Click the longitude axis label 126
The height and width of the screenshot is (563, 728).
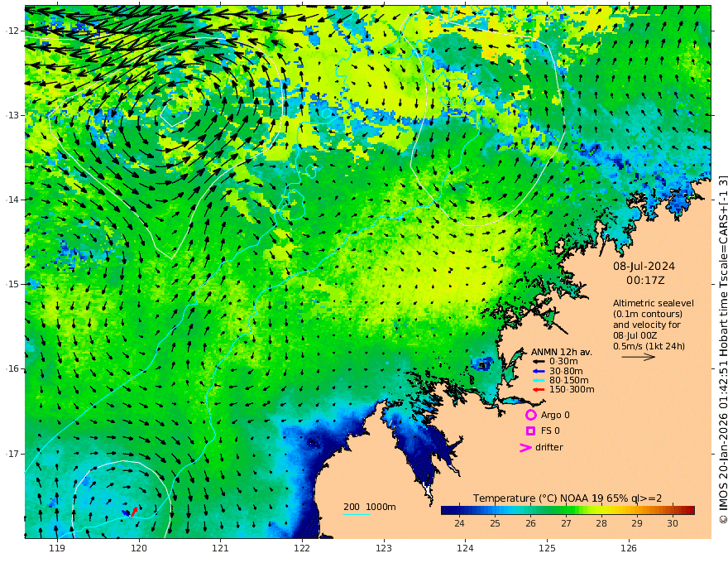(629, 549)
